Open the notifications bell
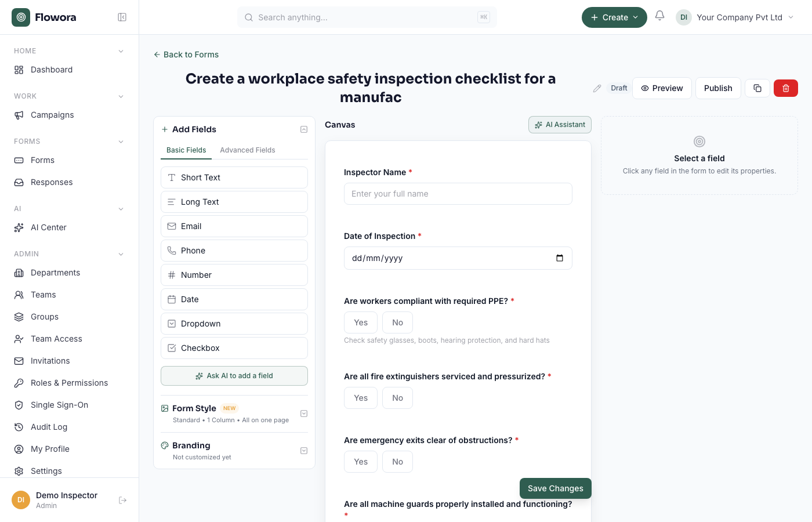Image resolution: width=812 pixels, height=522 pixels. click(x=659, y=16)
